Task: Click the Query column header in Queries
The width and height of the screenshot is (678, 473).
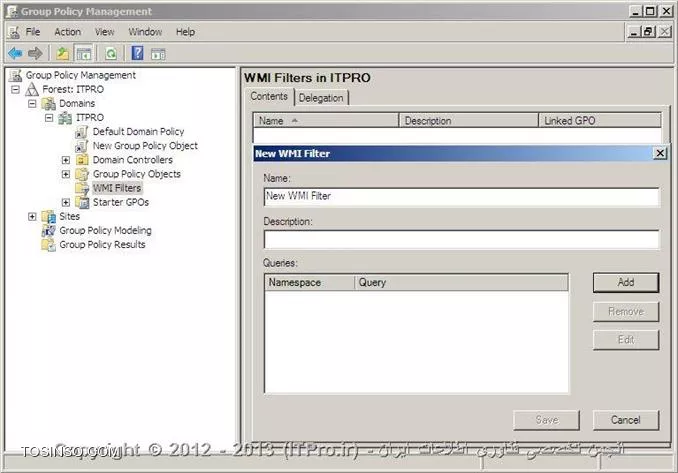Action: click(461, 283)
